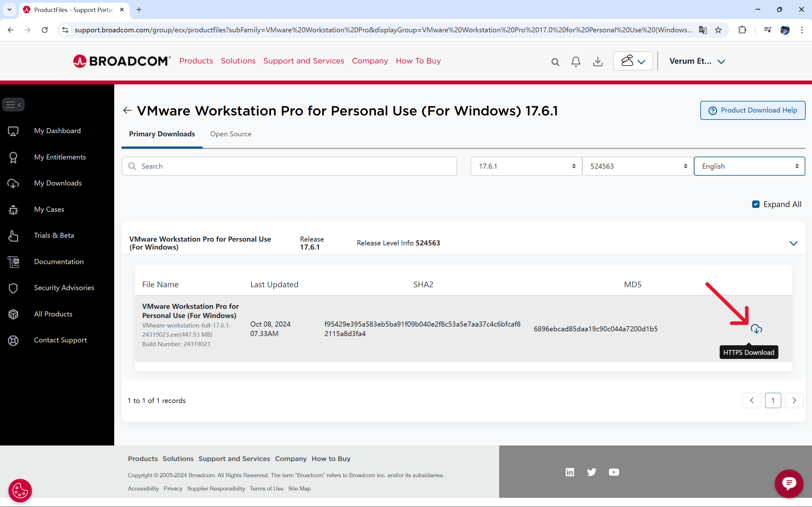The height and width of the screenshot is (507, 812).
Task: Open the Chrome media control icon
Action: point(767,30)
